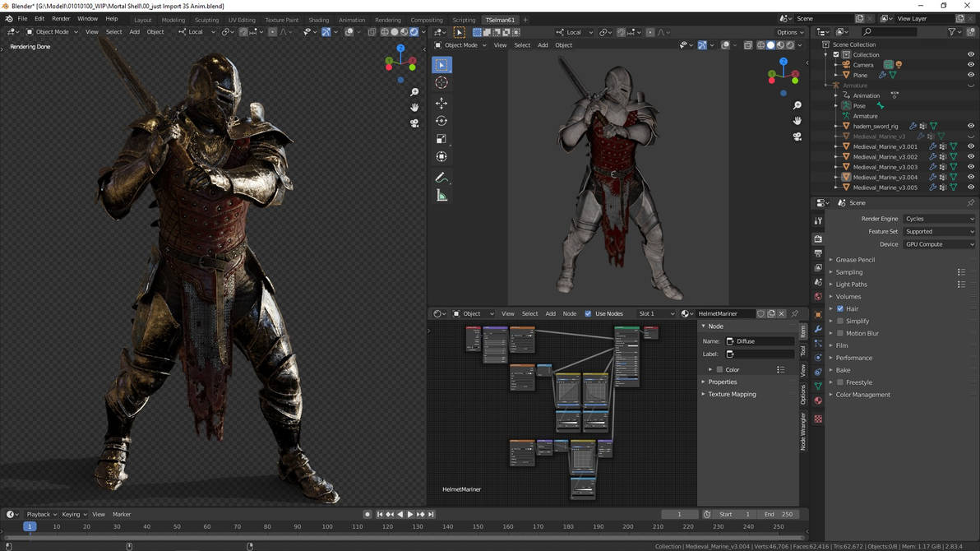This screenshot has width=980, height=551.
Task: Click the filter icon in the outliner
Action: (x=952, y=31)
